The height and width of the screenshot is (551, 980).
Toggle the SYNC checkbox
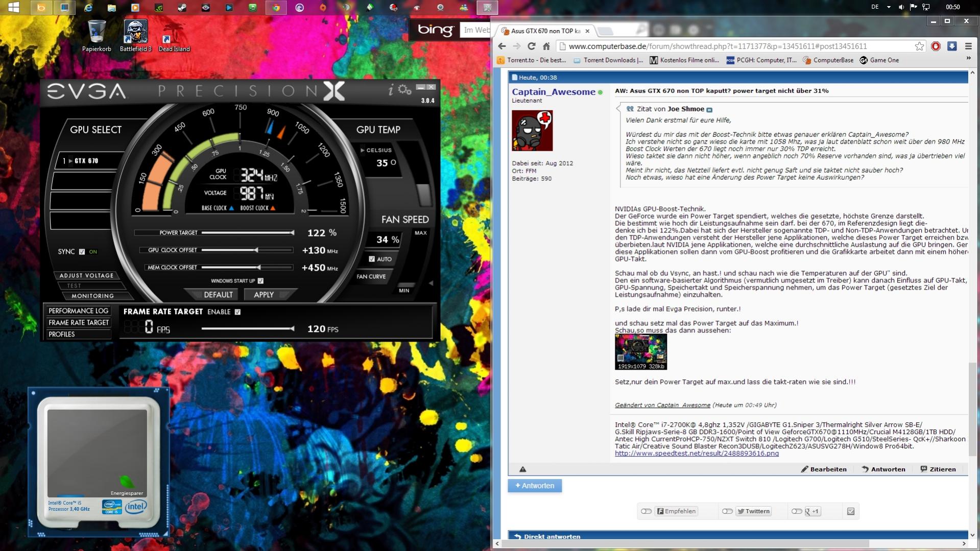pos(82,252)
